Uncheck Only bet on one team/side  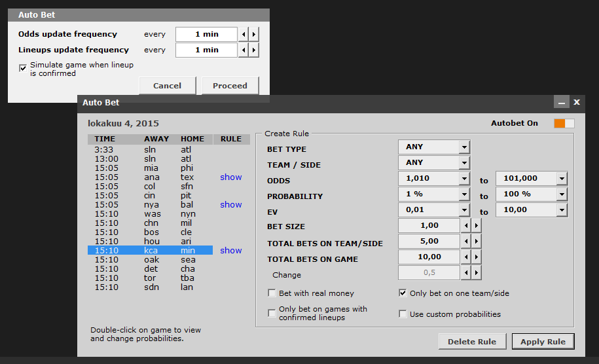pyautogui.click(x=403, y=293)
